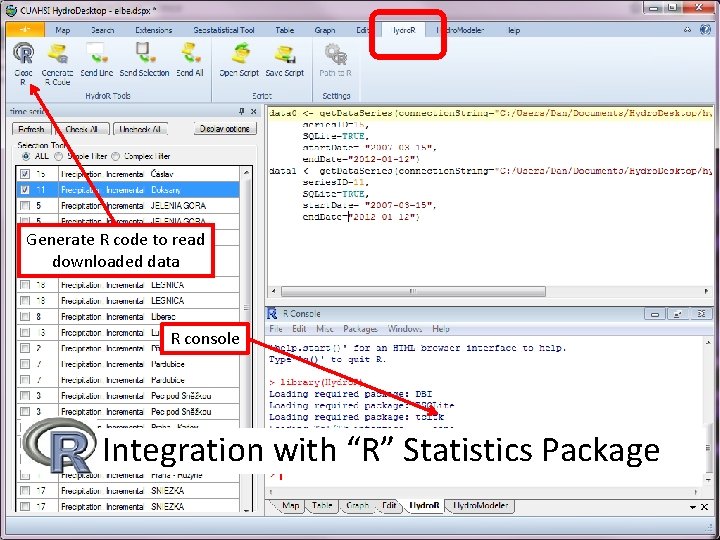Check the series 2 row checkbox
The image size is (720, 540).
25,348
